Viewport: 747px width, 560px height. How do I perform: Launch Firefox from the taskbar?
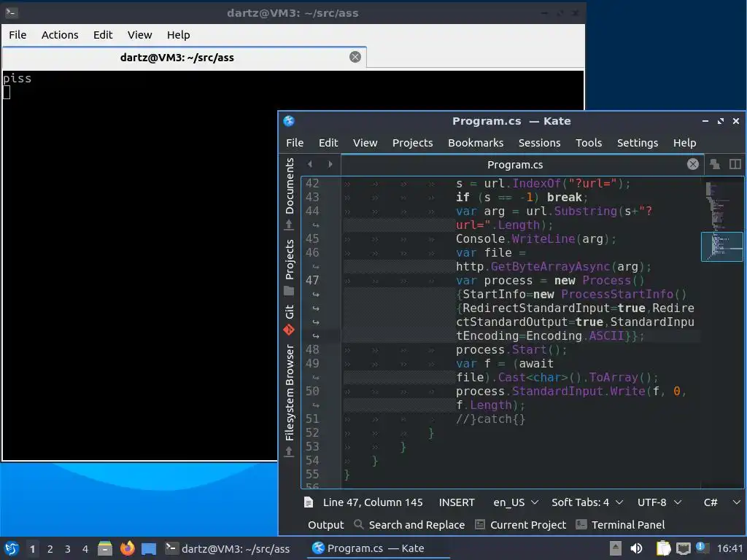[127, 548]
